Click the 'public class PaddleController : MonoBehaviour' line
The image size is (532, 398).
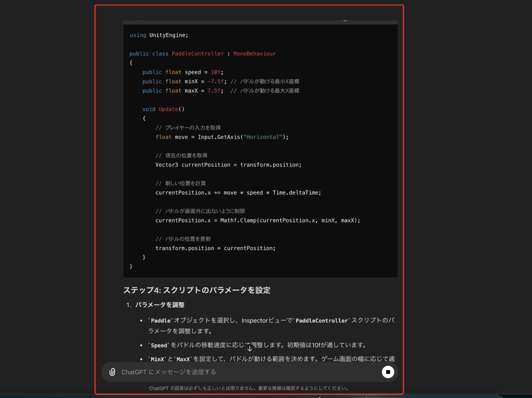pos(203,54)
